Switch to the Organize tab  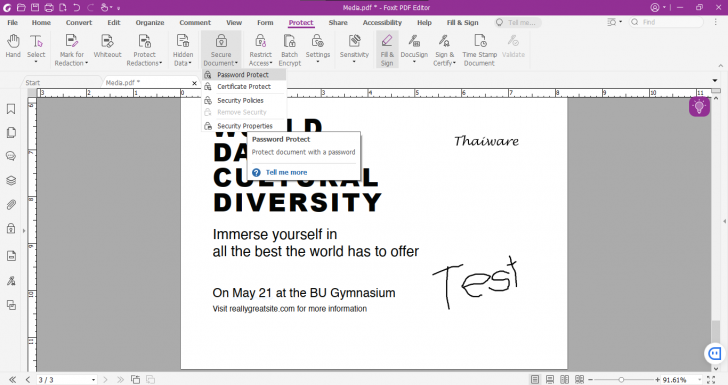tap(150, 22)
